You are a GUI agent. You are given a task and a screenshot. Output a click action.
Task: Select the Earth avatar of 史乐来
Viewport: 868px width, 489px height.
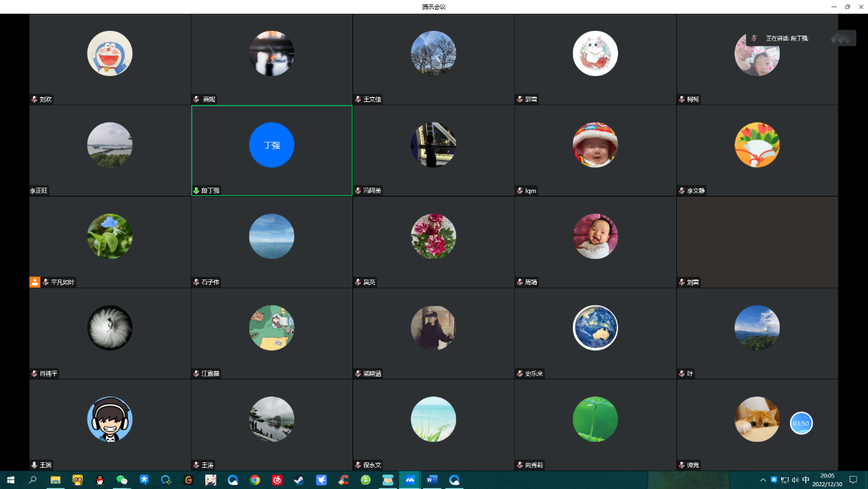point(595,327)
